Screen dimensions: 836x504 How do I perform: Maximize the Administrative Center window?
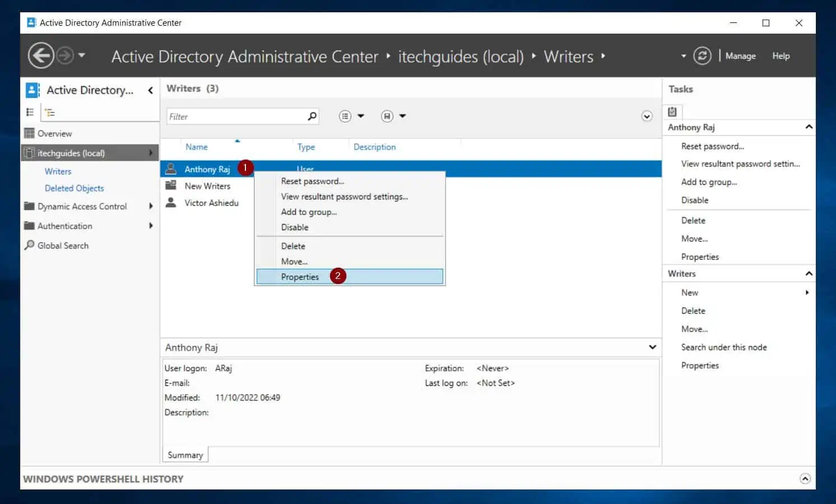pos(766,23)
